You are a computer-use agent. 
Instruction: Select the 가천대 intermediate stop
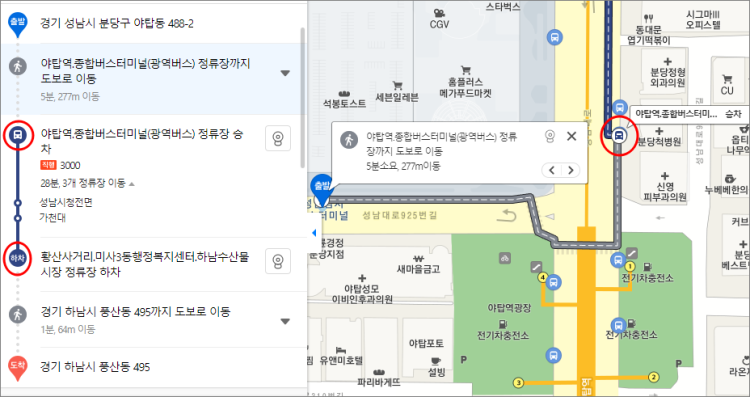[x=53, y=218]
